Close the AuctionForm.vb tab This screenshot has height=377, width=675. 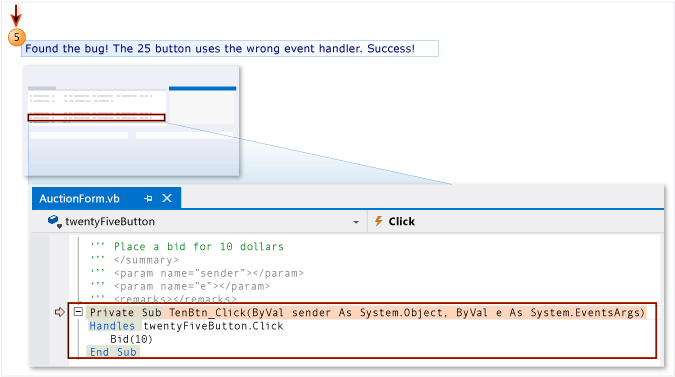coord(167,198)
